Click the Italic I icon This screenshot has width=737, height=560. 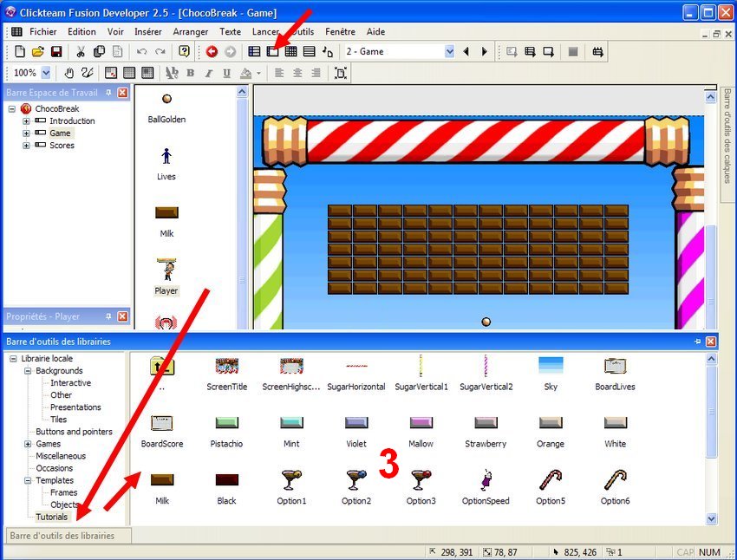coord(209,73)
